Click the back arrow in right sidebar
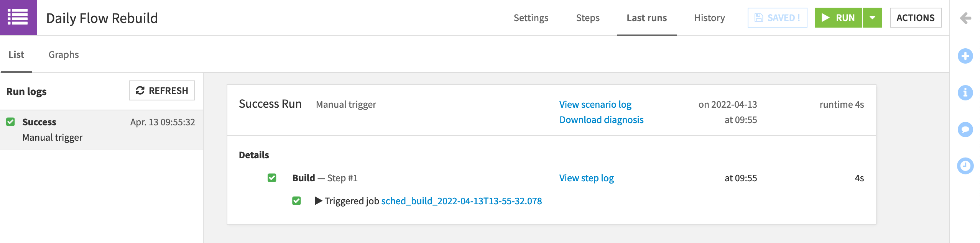This screenshot has width=980, height=243. [965, 18]
